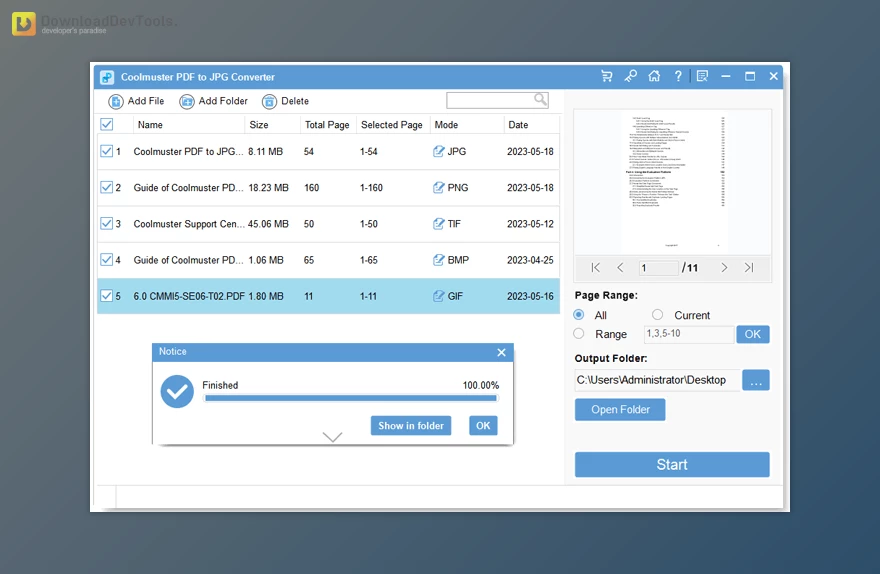This screenshot has width=880, height=574.
Task: Choose the Range radio button
Action: [x=579, y=334]
